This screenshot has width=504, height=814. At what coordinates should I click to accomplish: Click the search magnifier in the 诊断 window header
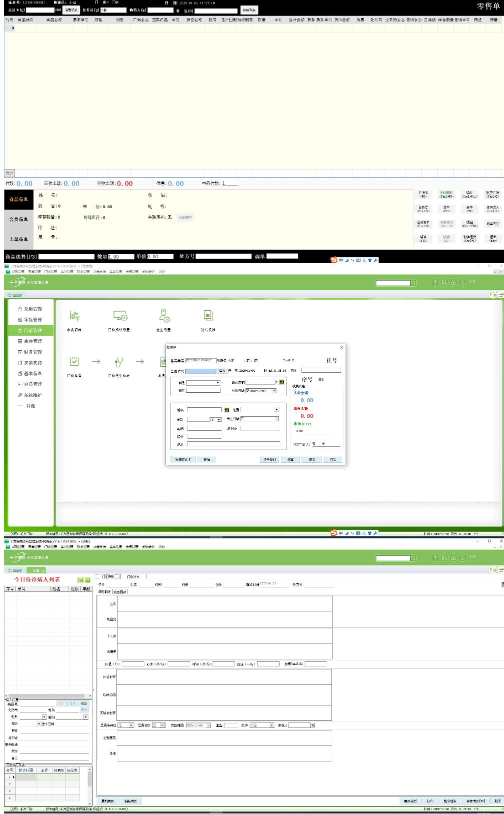click(413, 558)
